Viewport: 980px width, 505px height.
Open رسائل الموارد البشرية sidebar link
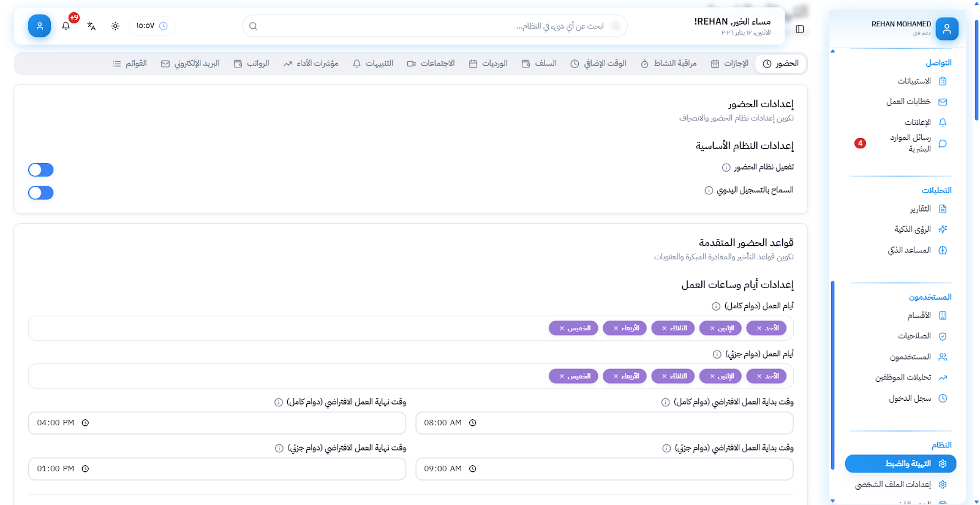click(911, 143)
